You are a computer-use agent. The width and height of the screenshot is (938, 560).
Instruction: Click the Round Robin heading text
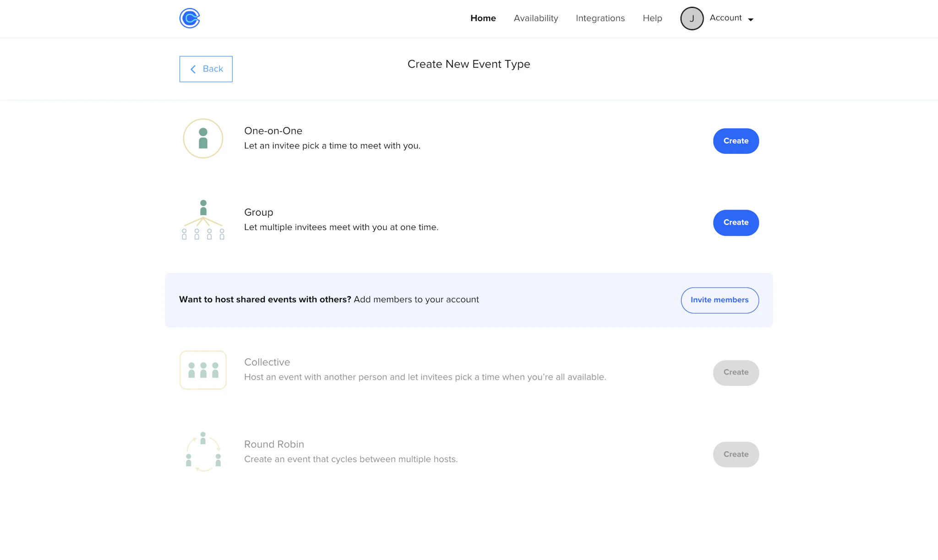(x=274, y=444)
